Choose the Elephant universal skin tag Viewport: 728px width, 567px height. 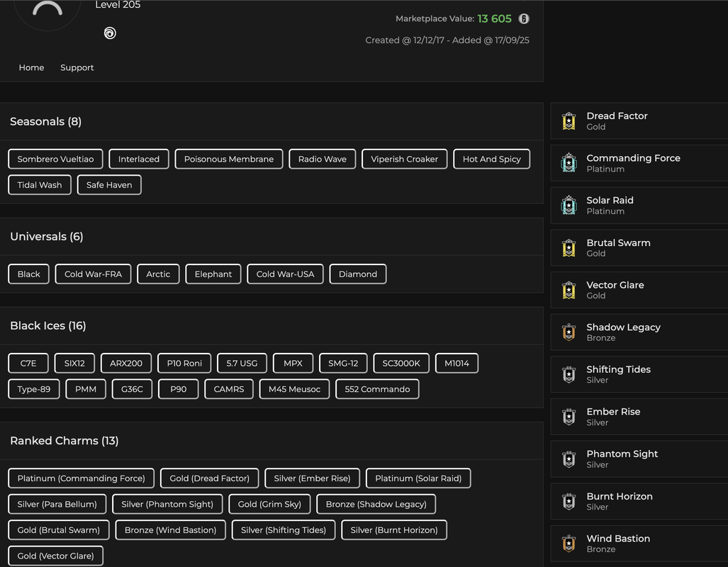(213, 274)
